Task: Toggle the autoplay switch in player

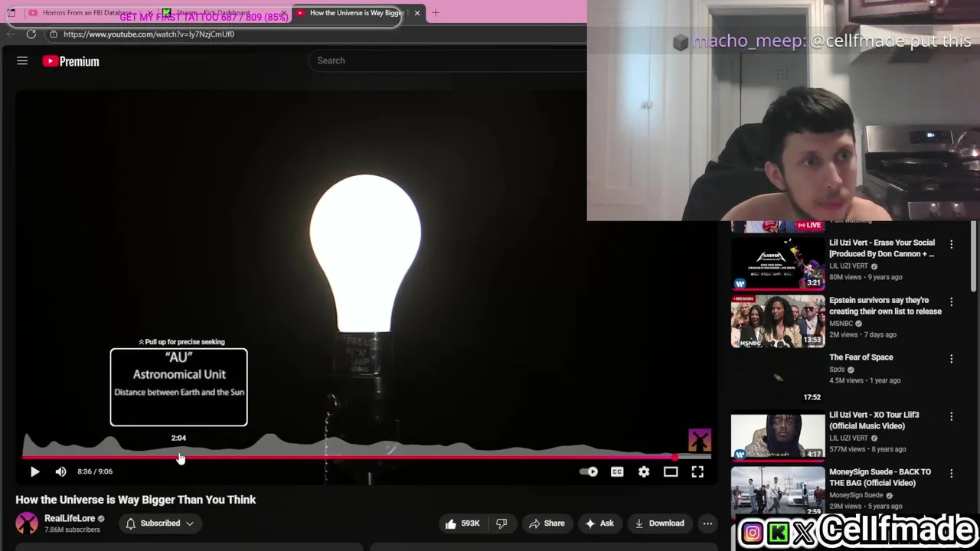Action: click(589, 472)
